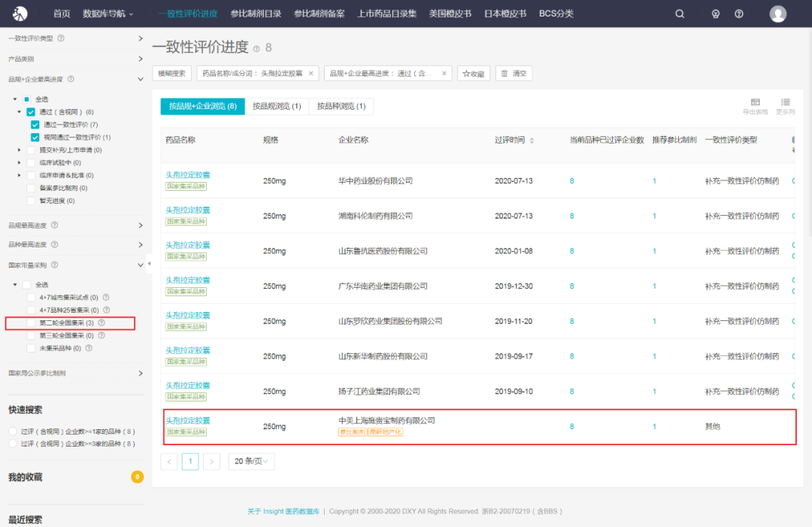The height and width of the screenshot is (527, 812).
Task: Open 参比制剂目录 in the top navigation
Action: pyautogui.click(x=256, y=14)
